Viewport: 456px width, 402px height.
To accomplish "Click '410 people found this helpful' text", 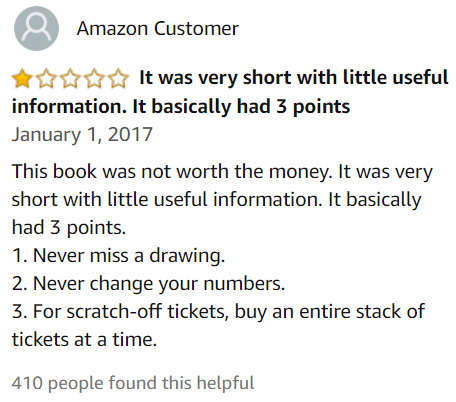I will (x=133, y=383).
